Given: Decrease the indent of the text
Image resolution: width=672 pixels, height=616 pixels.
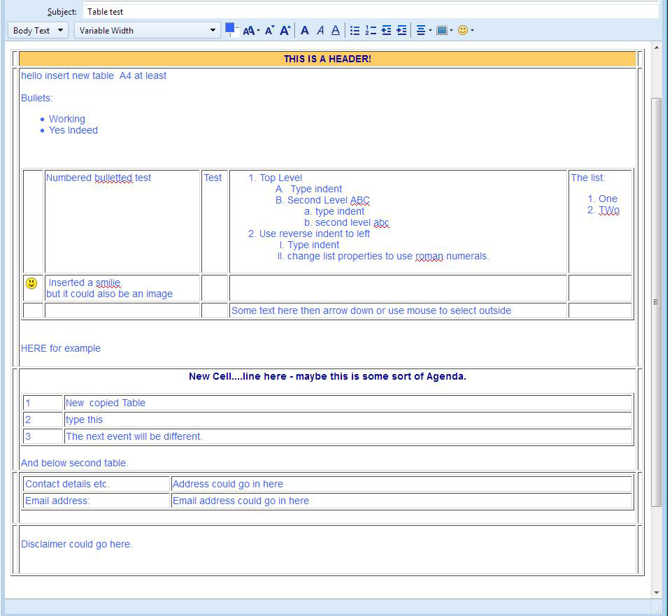Looking at the screenshot, I should point(386,30).
